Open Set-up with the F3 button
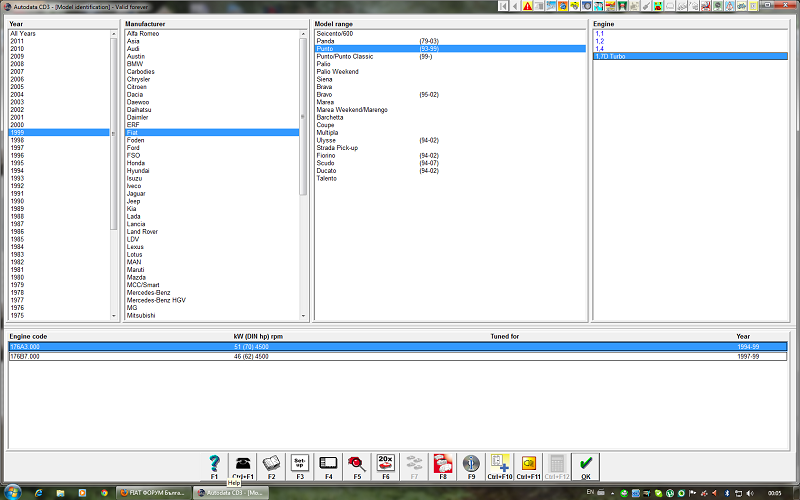 click(x=299, y=463)
